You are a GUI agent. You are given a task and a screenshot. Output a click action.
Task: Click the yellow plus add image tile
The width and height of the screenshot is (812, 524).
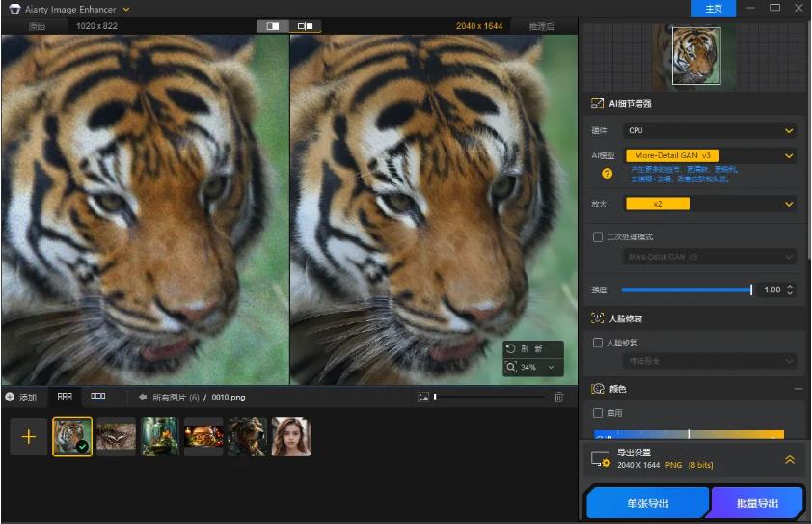click(29, 437)
